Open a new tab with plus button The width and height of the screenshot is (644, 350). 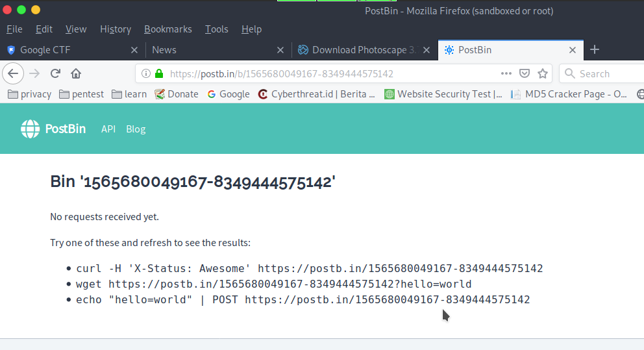tap(594, 50)
